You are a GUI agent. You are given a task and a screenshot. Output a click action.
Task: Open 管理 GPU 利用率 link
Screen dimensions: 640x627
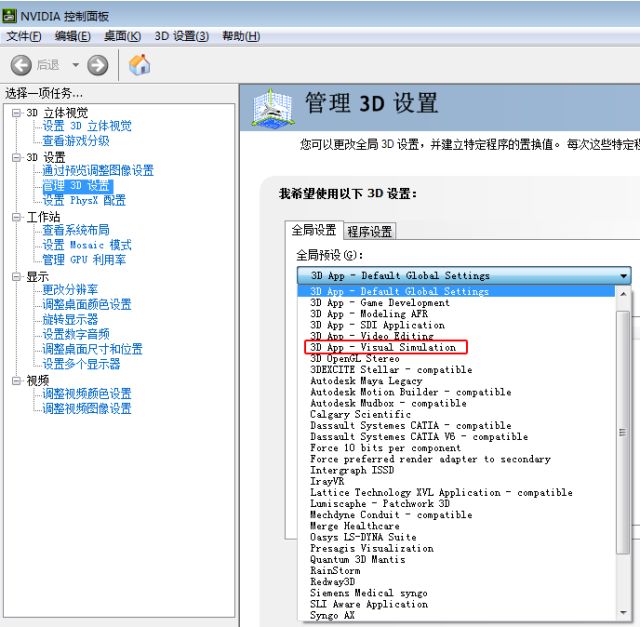84,260
